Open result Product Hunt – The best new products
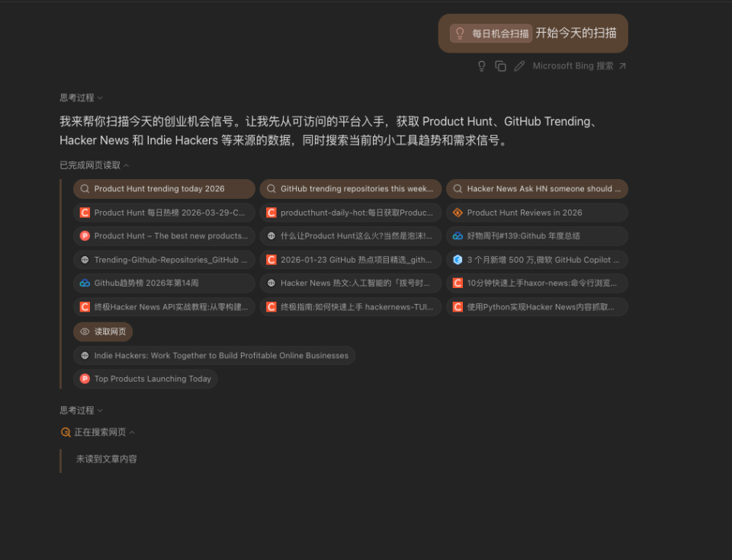The width and height of the screenshot is (732, 560). 164,236
